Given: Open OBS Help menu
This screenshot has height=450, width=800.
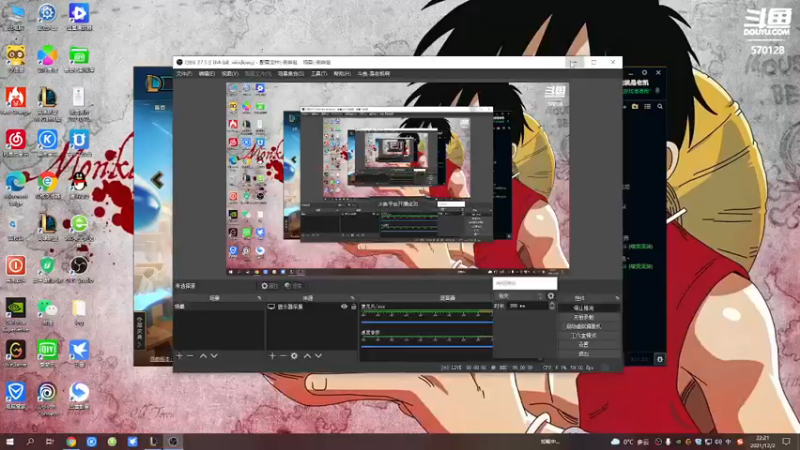Looking at the screenshot, I should (342, 74).
